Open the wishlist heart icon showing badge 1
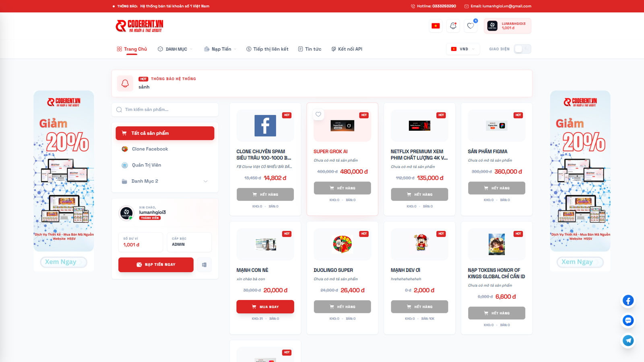Screen dimensions: 644x362 pyautogui.click(x=471, y=25)
